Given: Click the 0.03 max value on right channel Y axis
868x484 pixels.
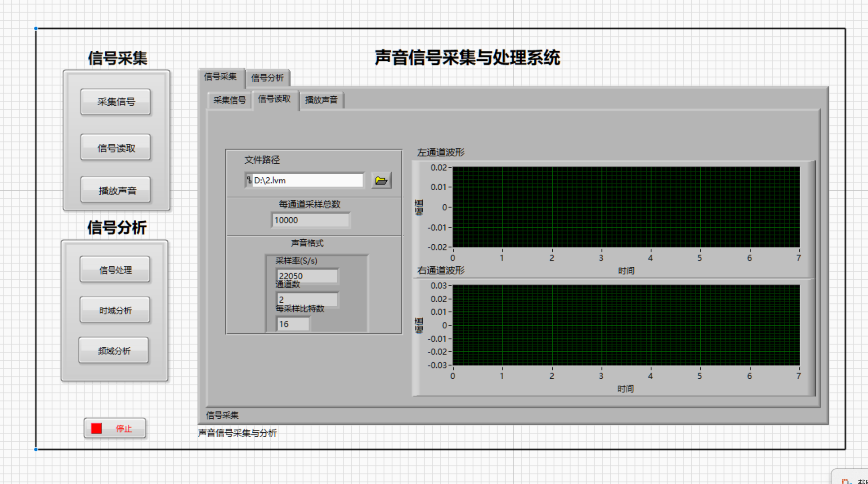Looking at the screenshot, I should coord(438,286).
